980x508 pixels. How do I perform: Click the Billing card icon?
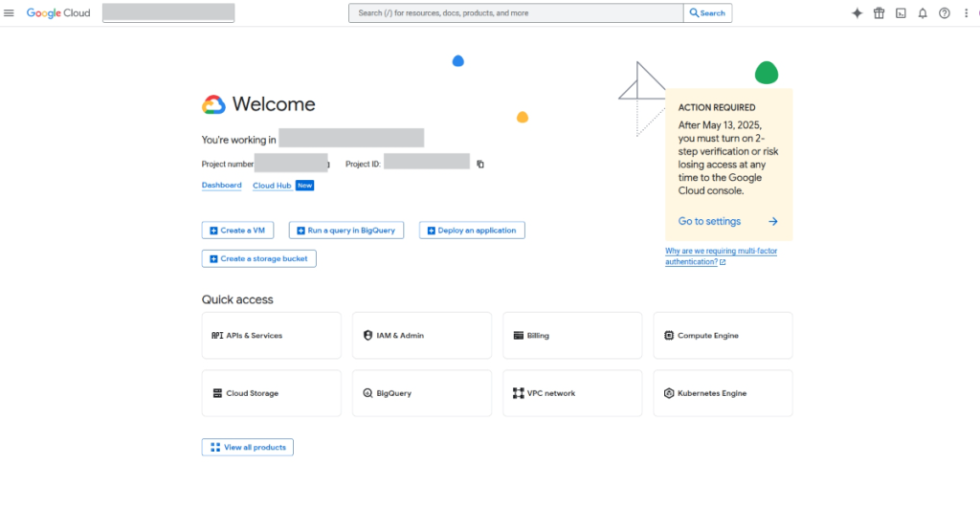tap(518, 336)
